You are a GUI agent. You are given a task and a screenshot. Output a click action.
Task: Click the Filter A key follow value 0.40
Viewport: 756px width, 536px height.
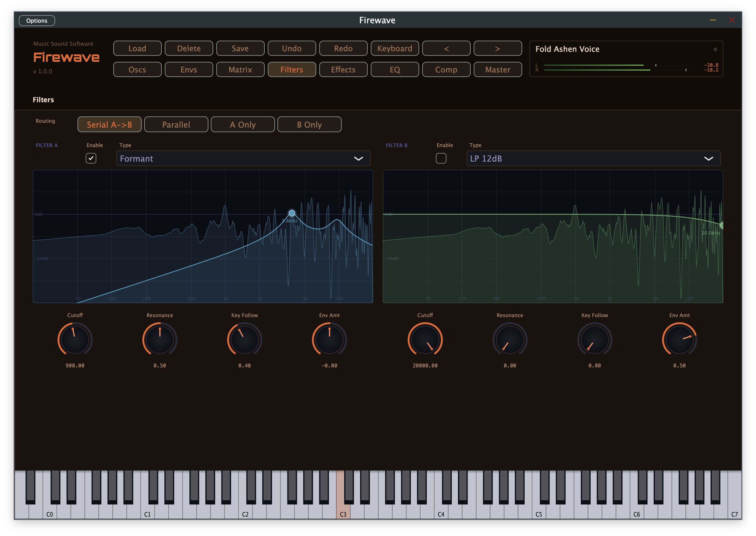coord(245,366)
